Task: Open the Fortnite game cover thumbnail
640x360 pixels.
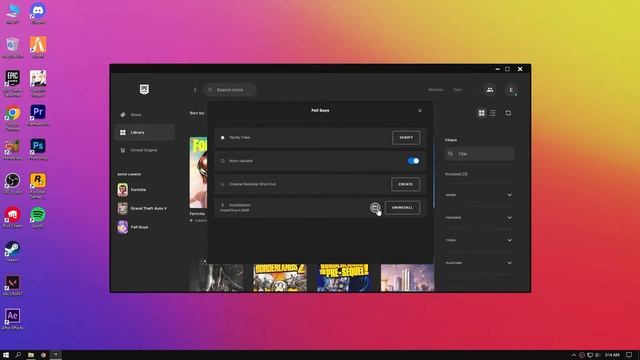Action: pos(198,172)
